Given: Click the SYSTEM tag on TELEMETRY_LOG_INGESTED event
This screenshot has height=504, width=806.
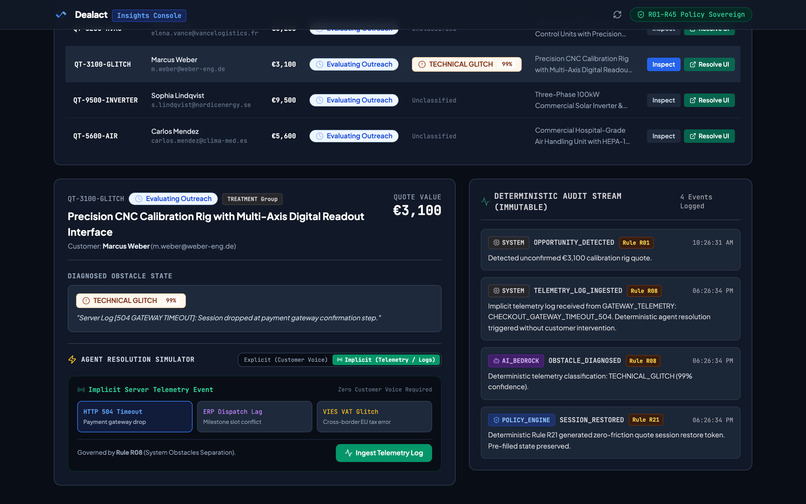Looking at the screenshot, I should (x=508, y=291).
